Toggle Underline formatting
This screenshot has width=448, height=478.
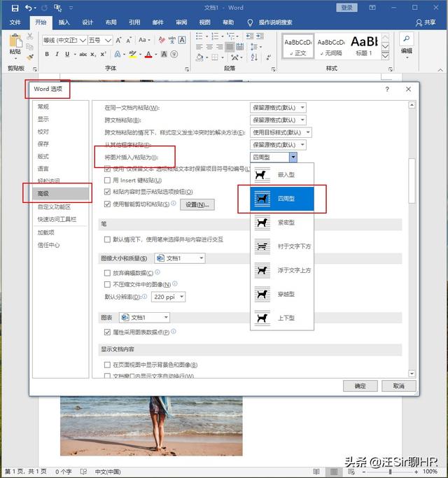pyautogui.click(x=67, y=55)
